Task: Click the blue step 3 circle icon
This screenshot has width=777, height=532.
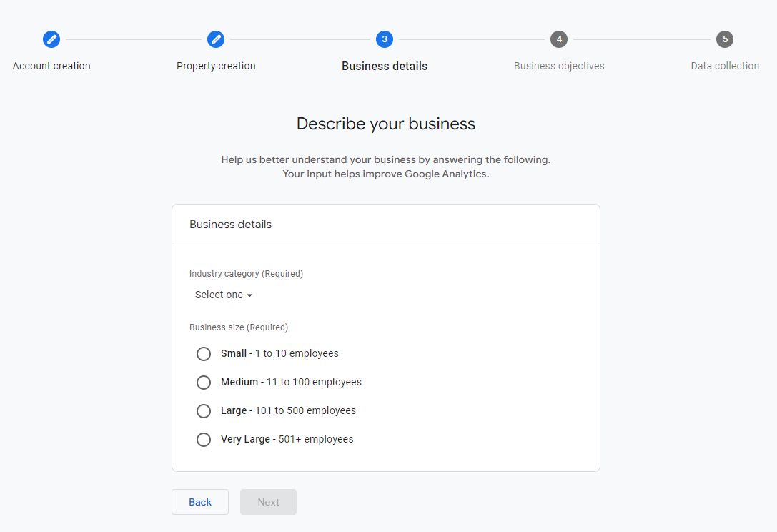Action: click(x=384, y=39)
